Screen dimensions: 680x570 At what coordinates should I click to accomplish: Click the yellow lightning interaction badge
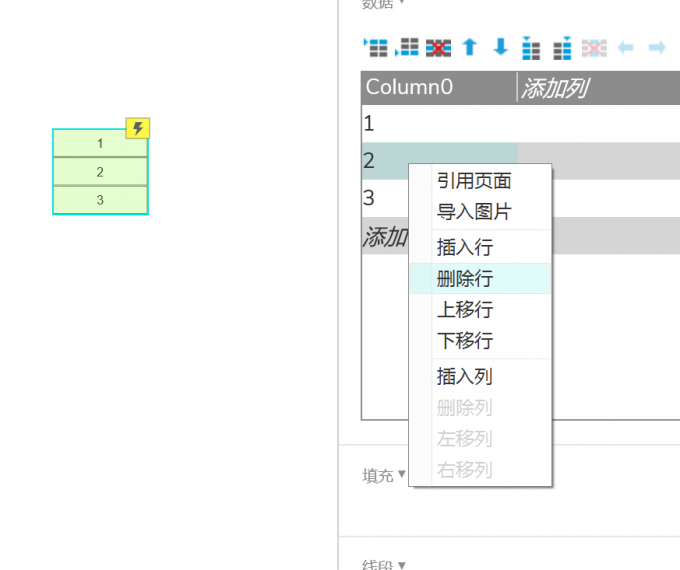tap(138, 128)
